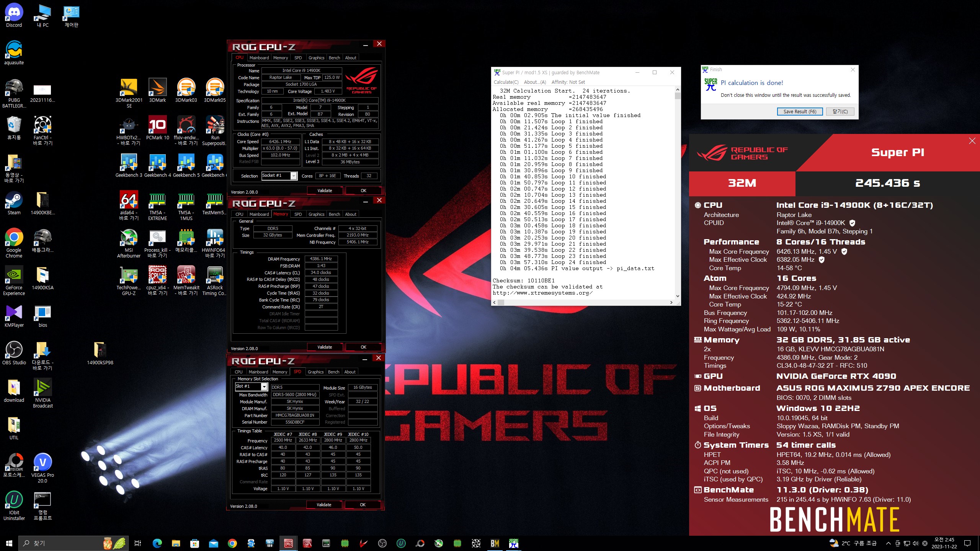Click the DRAM Frequency value 4386.1 MHz
This screenshot has width=980, height=551.
321,259
